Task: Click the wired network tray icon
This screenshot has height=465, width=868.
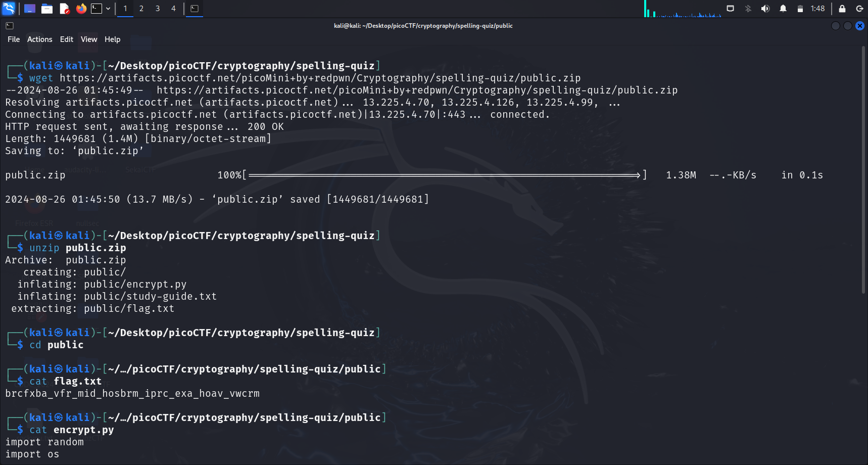Action: [730, 9]
